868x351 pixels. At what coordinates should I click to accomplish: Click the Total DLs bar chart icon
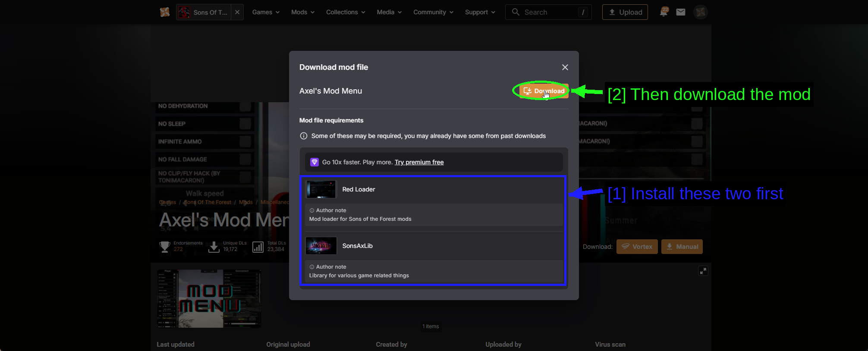coord(258,247)
